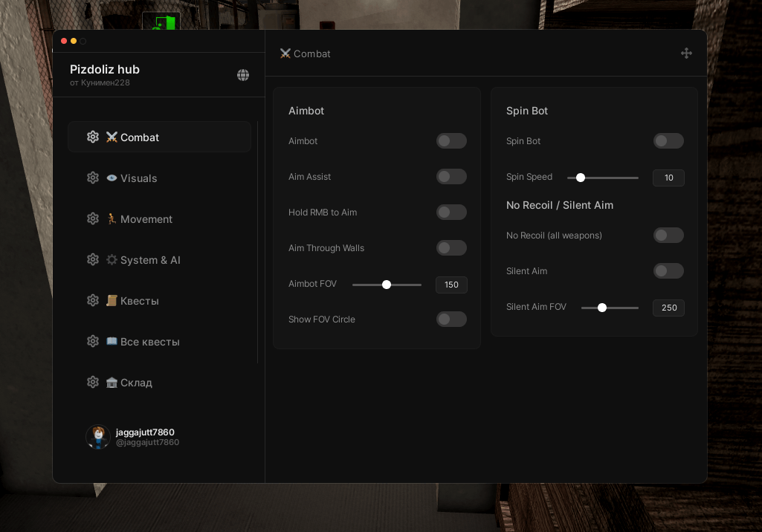Toggle No Recoil (all weapons)
This screenshot has height=532, width=762.
tap(668, 235)
